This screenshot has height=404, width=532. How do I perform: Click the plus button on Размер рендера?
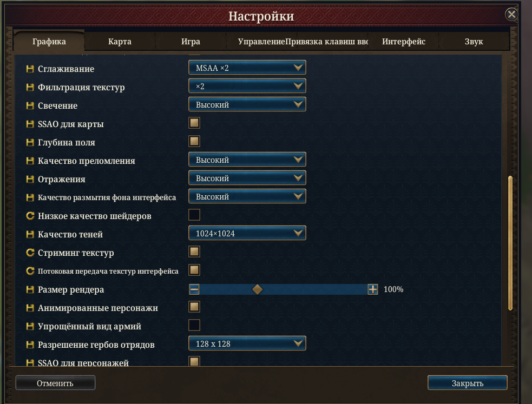372,289
